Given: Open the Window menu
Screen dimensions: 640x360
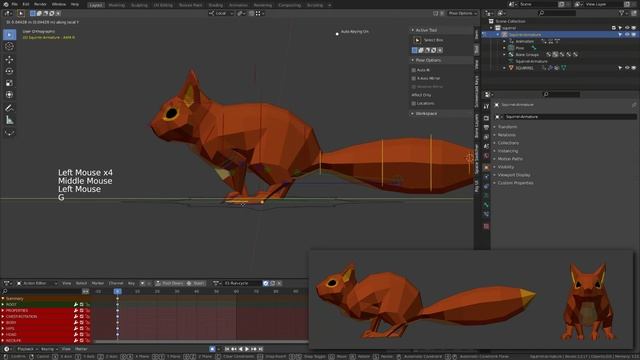Looking at the screenshot, I should [x=59, y=4].
